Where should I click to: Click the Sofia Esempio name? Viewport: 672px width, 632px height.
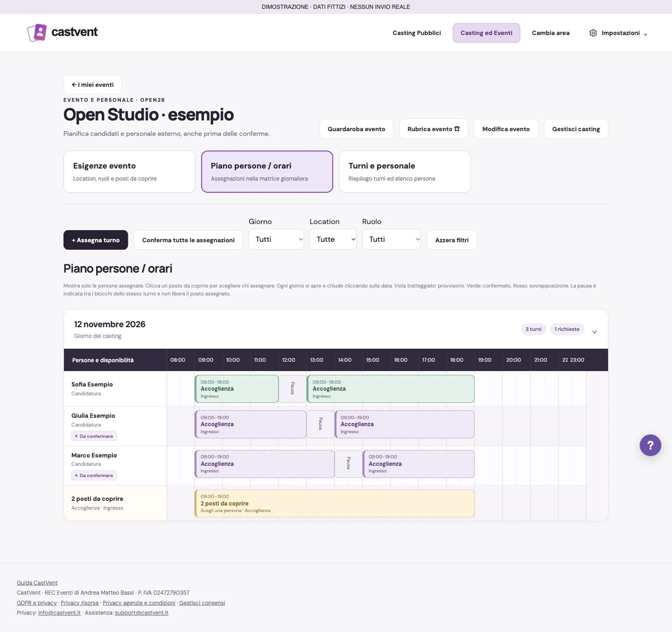[92, 384]
